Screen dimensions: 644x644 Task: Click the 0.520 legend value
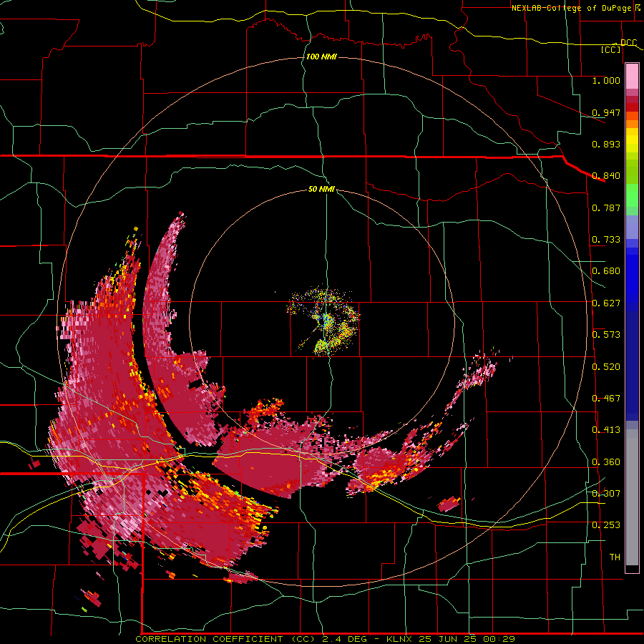606,367
